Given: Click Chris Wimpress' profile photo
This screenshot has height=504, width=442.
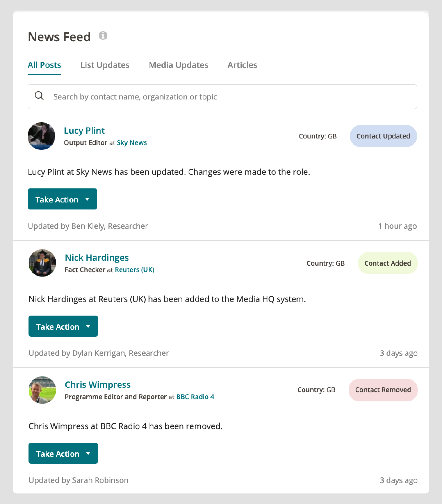Looking at the screenshot, I should click(x=42, y=390).
